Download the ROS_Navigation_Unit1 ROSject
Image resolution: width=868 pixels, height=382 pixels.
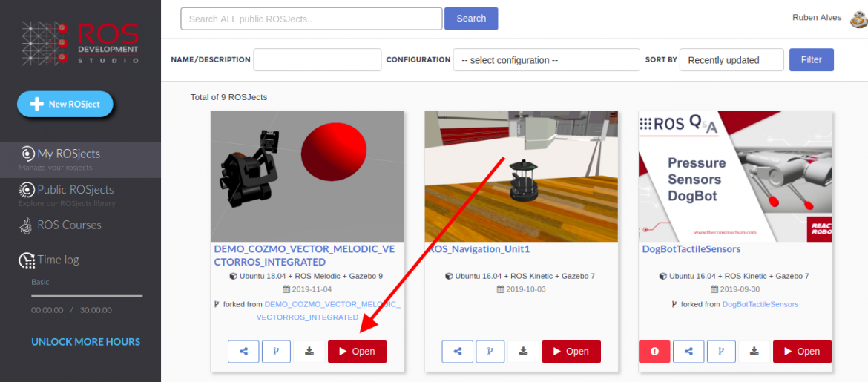[x=524, y=352]
